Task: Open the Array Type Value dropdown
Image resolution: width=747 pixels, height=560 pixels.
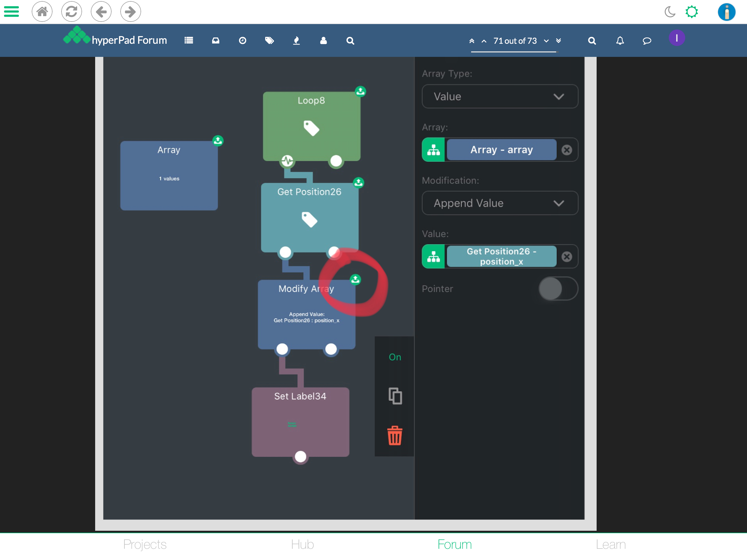Action: [x=500, y=97]
